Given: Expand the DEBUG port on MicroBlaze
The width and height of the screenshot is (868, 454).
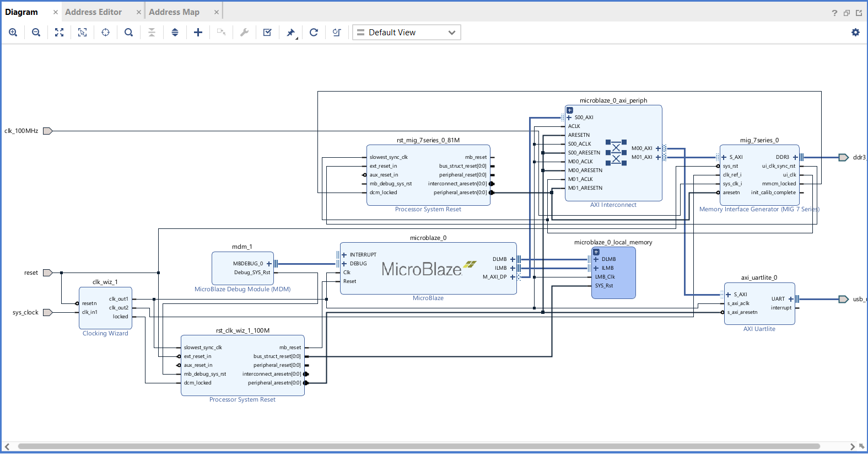Looking at the screenshot, I should pos(344,264).
